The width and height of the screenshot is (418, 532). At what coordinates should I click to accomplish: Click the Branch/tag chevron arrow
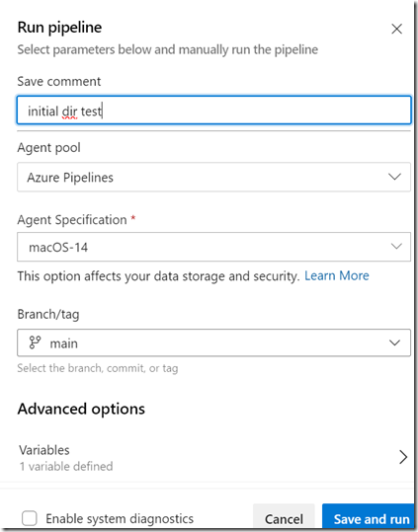pos(394,342)
